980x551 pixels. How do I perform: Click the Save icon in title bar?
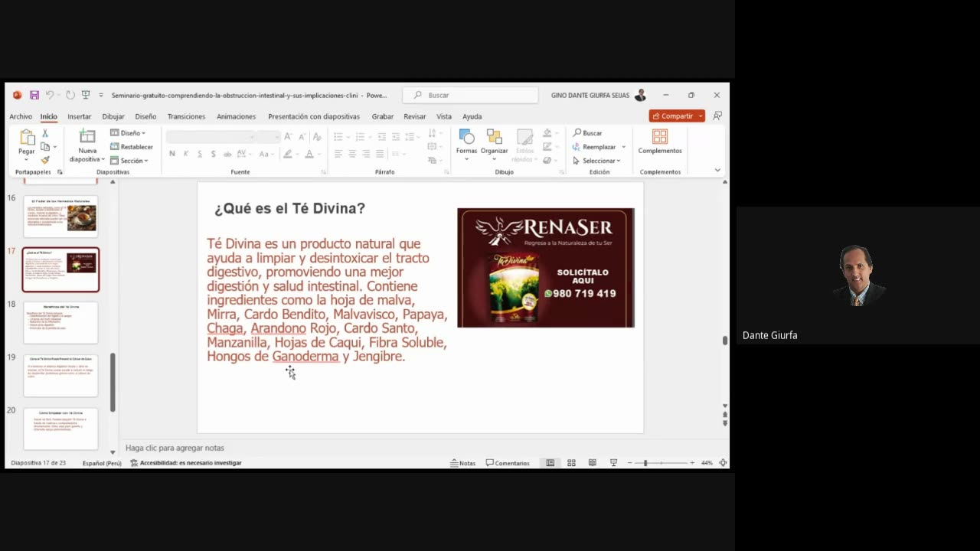(34, 95)
